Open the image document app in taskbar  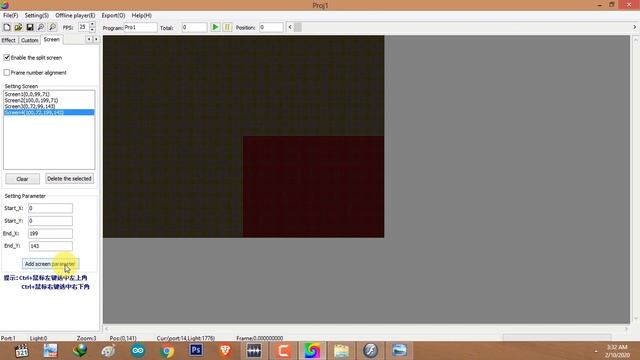[51, 351]
